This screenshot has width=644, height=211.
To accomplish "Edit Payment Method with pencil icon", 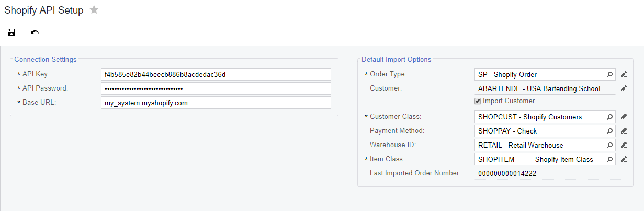I will click(624, 131).
